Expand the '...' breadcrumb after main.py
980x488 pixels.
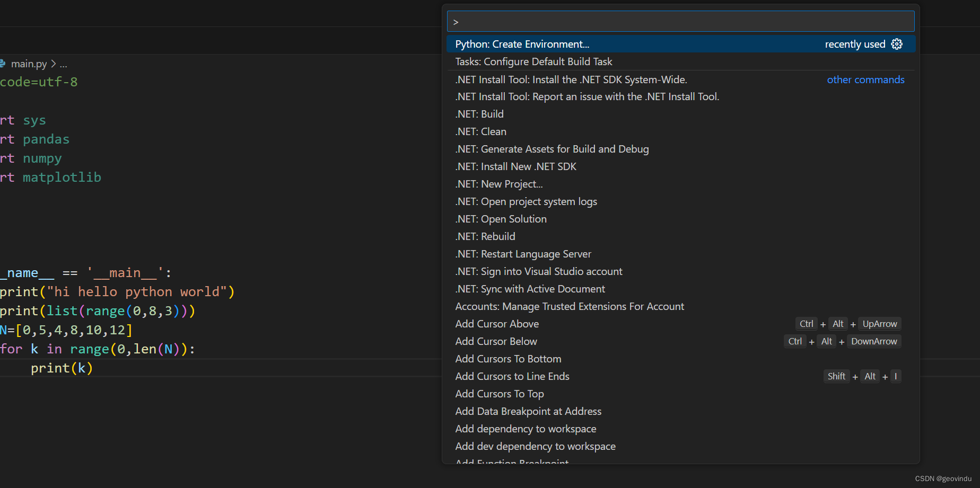coord(64,64)
